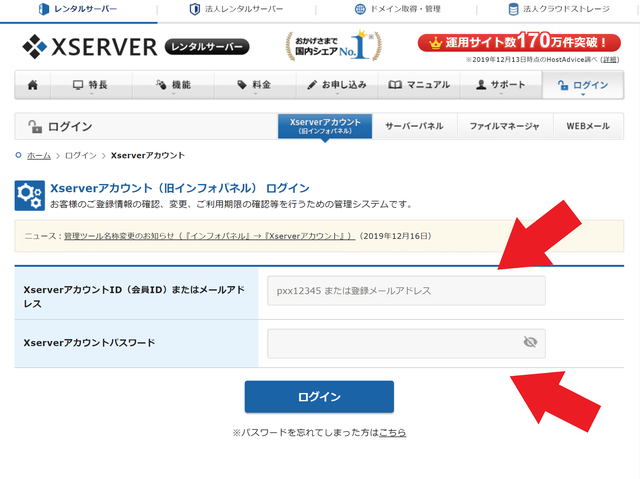Switch to サーバーパネル login tab
Screen dimensions: 640x479
[414, 126]
